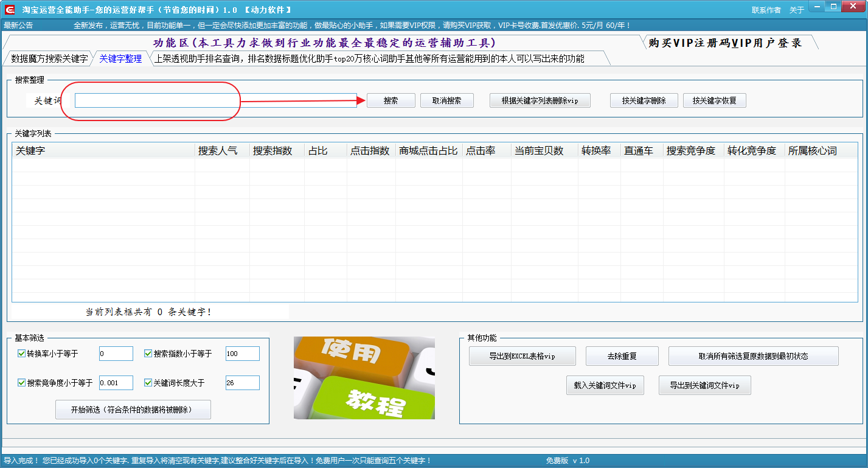Sort by 搜索竞争度 column header
This screenshot has width=868, height=468.
(x=693, y=151)
